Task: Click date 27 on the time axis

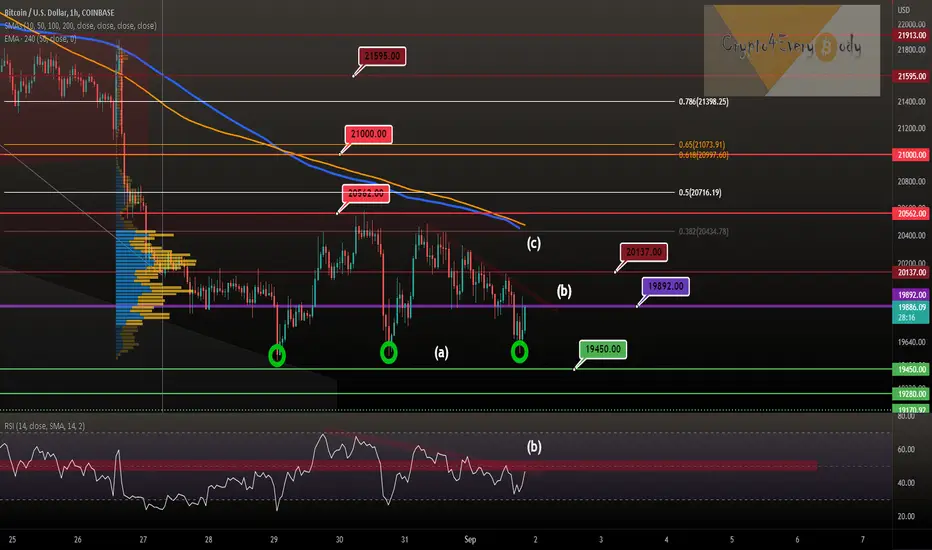Action: tap(143, 540)
